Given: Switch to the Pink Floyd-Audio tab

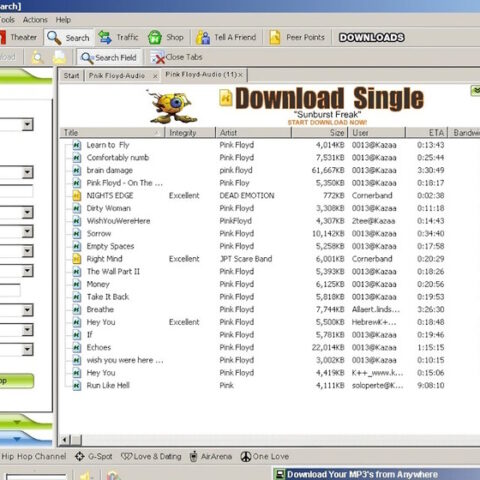Looking at the screenshot, I should [x=117, y=76].
